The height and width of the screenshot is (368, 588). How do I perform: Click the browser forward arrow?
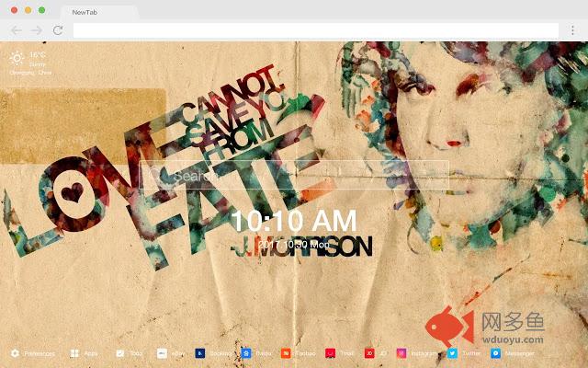[x=37, y=30]
